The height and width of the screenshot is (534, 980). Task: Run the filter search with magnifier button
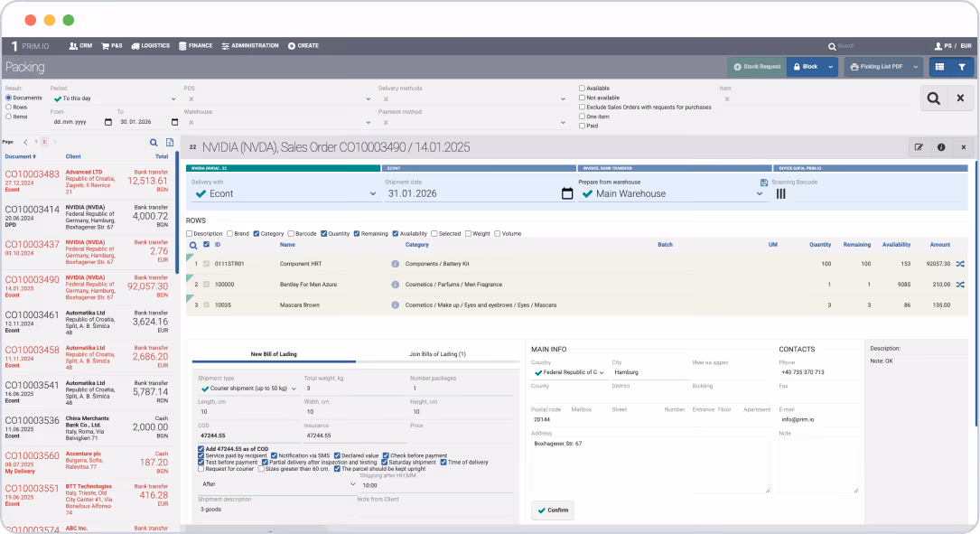click(x=933, y=98)
